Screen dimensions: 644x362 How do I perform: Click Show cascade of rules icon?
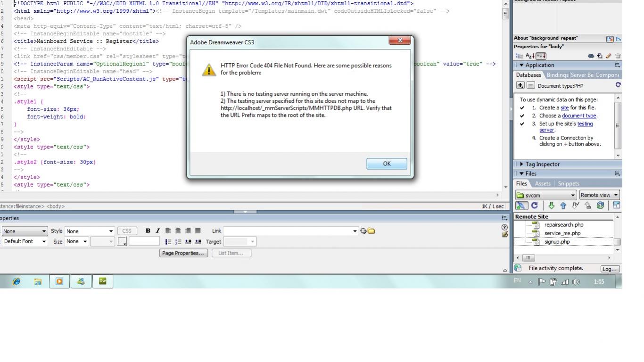click(618, 38)
